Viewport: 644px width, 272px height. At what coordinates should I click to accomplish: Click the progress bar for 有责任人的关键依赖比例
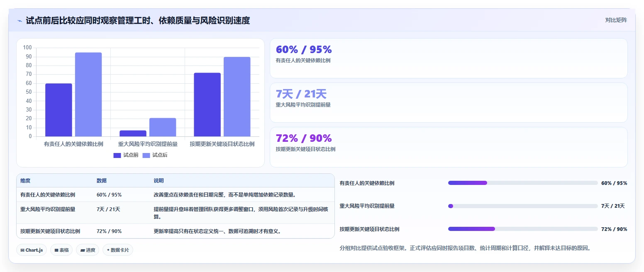[x=523, y=183]
